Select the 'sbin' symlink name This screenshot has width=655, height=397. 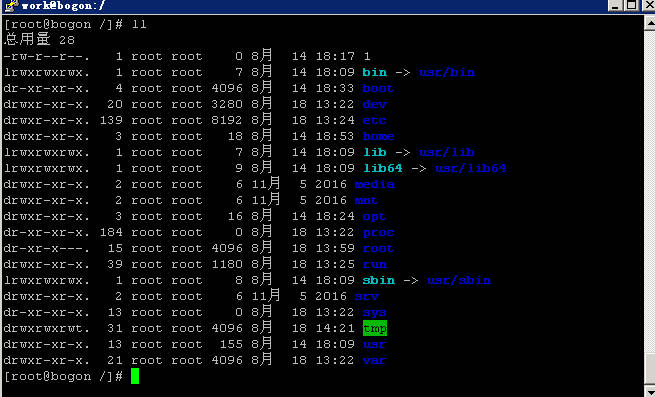(378, 280)
